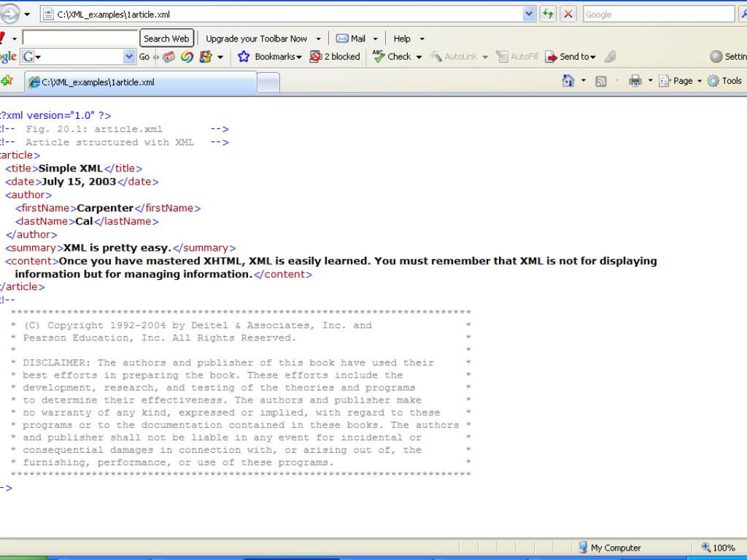This screenshot has width=747, height=560.
Task: Expand the address bar dropdown arrow
Action: [x=529, y=15]
